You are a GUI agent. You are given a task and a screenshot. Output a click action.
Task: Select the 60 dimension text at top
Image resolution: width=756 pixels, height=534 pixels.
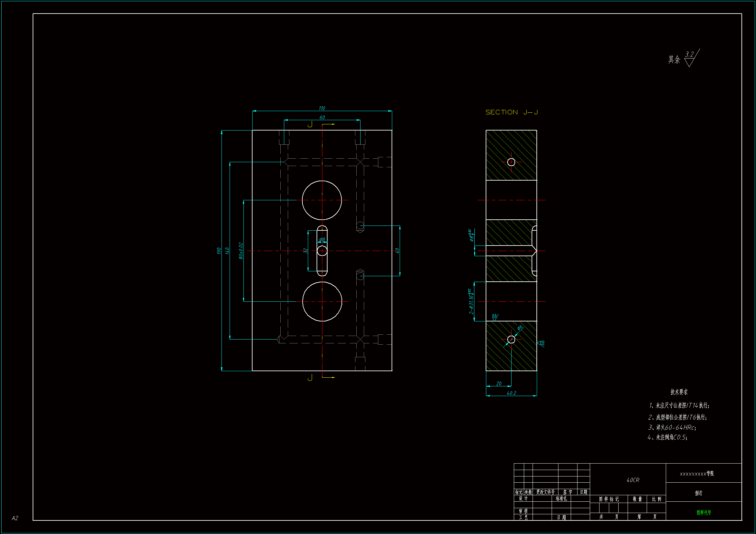click(322, 118)
